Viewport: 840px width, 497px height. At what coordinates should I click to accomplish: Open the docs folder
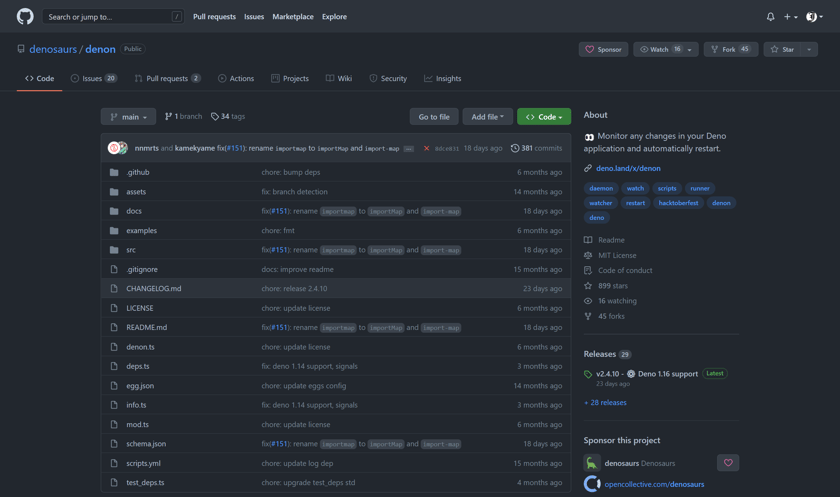(x=134, y=211)
